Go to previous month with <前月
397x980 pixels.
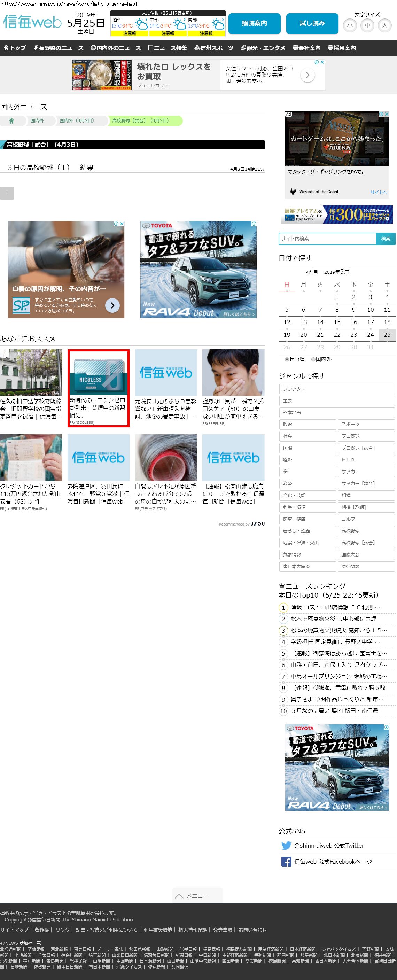click(312, 272)
